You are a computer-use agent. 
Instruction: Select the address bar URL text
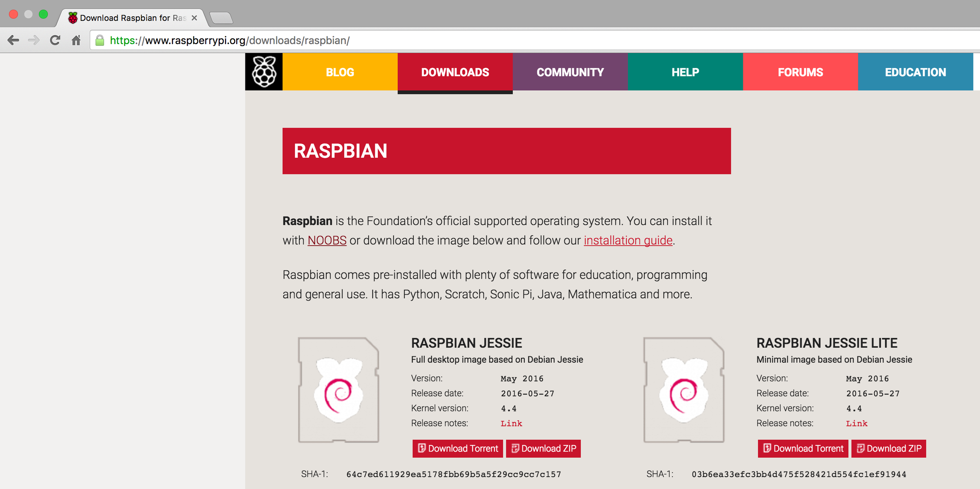point(229,40)
